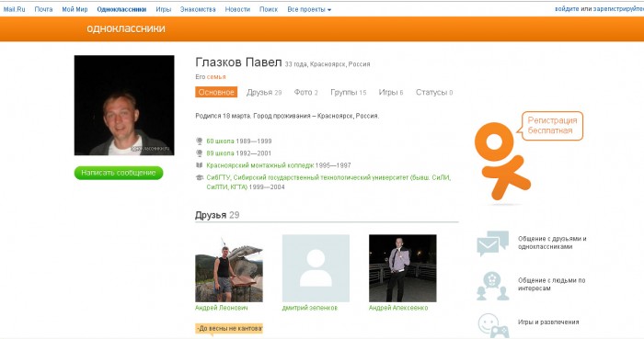
Task: Open the СибГТУ university link
Action: pyautogui.click(x=328, y=182)
